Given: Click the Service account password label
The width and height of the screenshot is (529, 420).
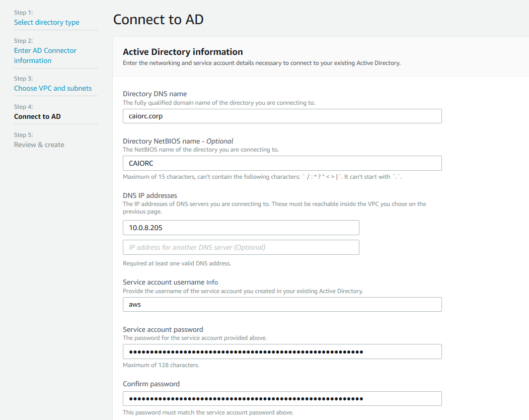Looking at the screenshot, I should click(x=163, y=329).
